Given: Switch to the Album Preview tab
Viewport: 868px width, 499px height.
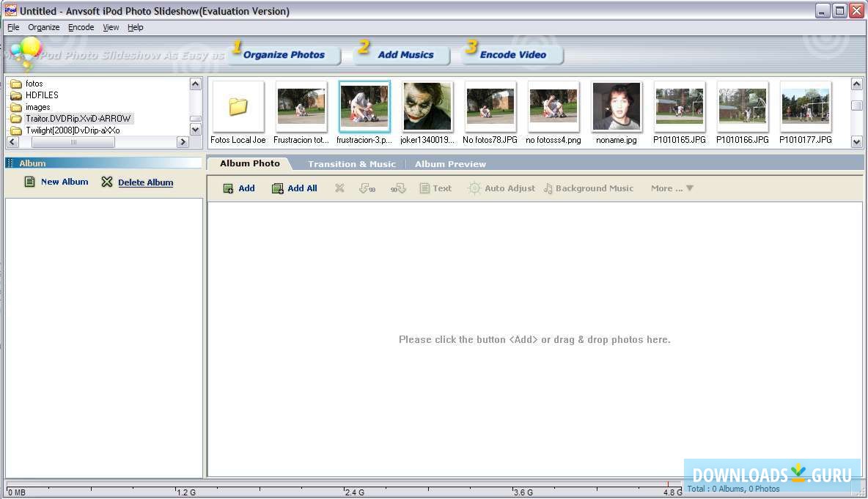Looking at the screenshot, I should tap(449, 163).
